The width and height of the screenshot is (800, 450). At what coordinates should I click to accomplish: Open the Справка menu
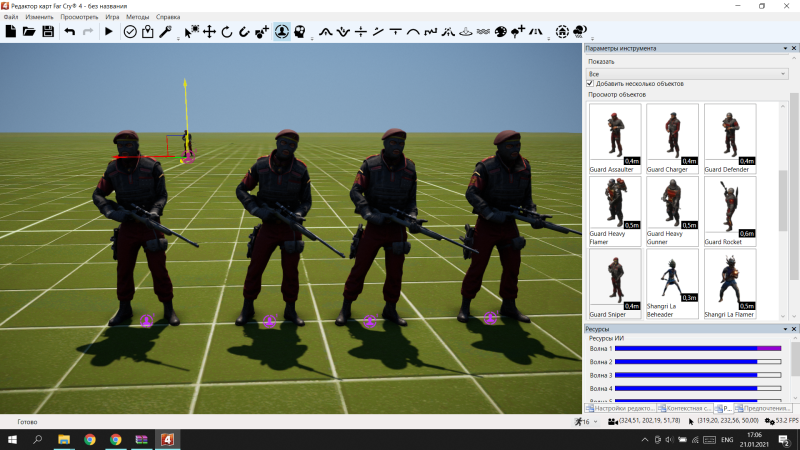[168, 17]
